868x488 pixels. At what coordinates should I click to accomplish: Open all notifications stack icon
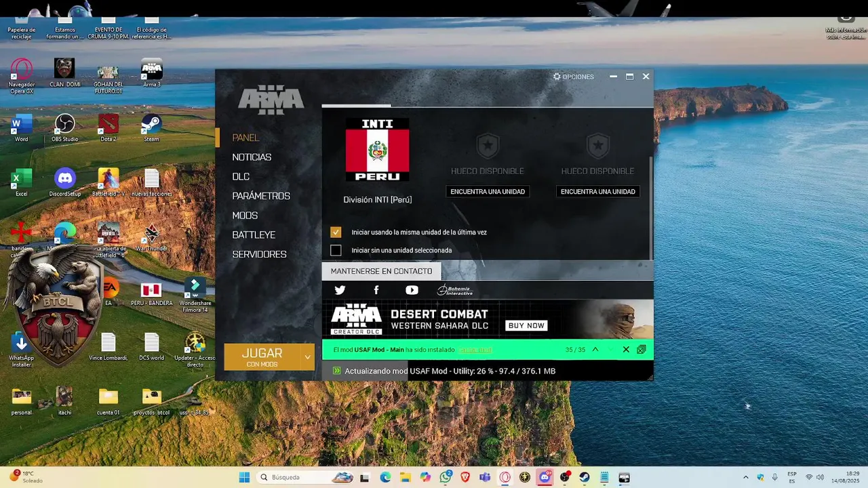(x=642, y=350)
